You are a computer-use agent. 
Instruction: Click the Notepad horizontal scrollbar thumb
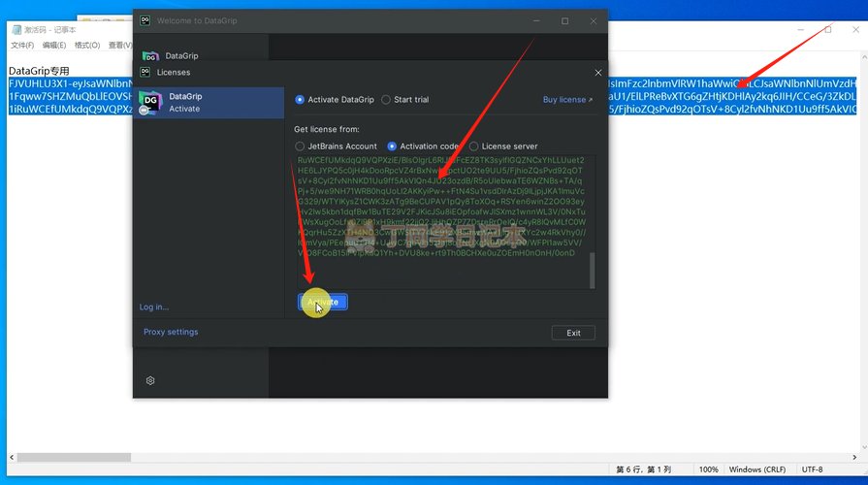(x=74, y=457)
